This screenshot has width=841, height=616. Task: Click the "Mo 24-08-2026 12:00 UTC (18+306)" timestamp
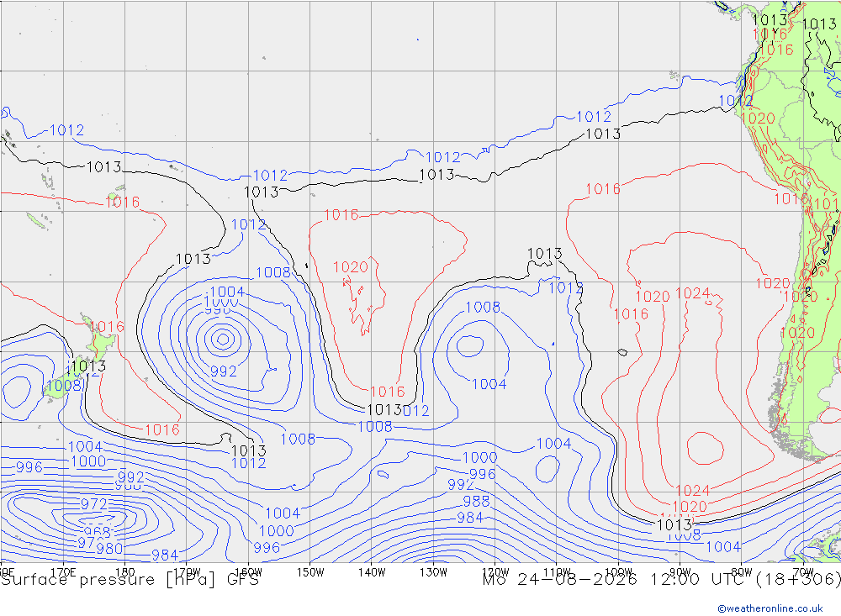click(x=661, y=580)
